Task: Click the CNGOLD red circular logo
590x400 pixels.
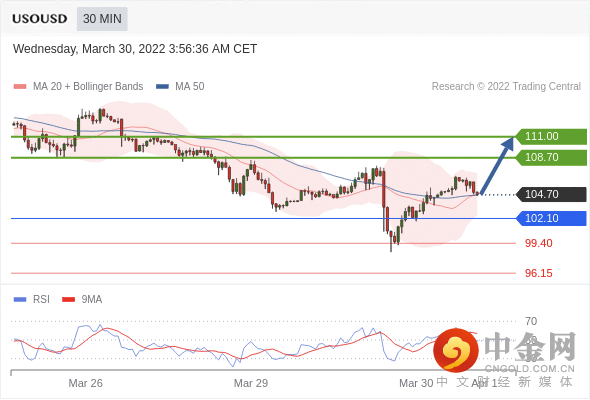Action: point(456,350)
